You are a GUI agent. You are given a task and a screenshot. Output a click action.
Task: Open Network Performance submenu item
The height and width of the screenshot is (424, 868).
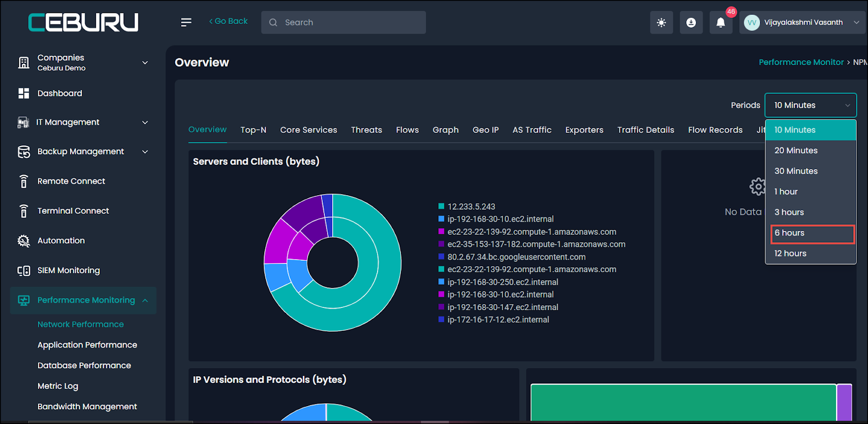click(x=80, y=324)
